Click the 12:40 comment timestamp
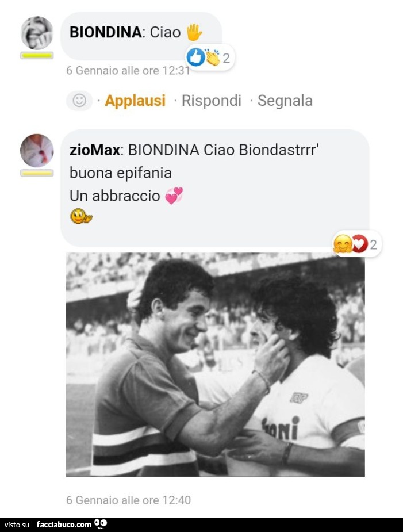This screenshot has width=403, height=532. (128, 500)
